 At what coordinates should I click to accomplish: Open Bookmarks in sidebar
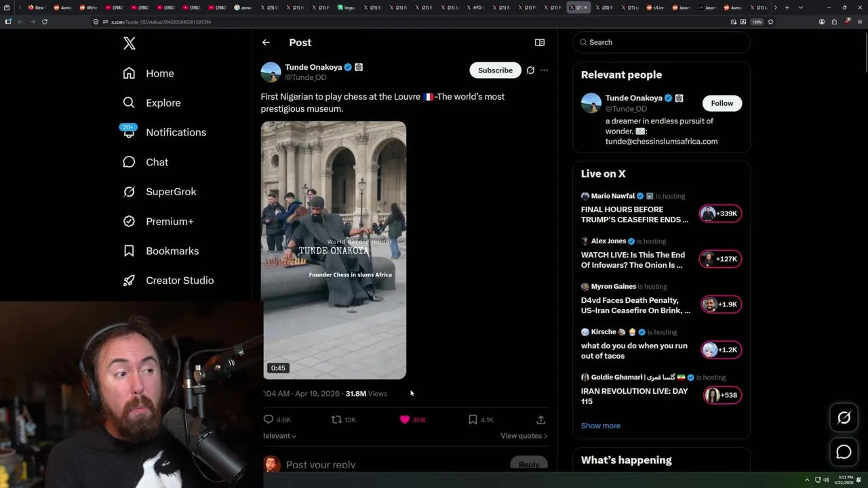tap(161, 251)
